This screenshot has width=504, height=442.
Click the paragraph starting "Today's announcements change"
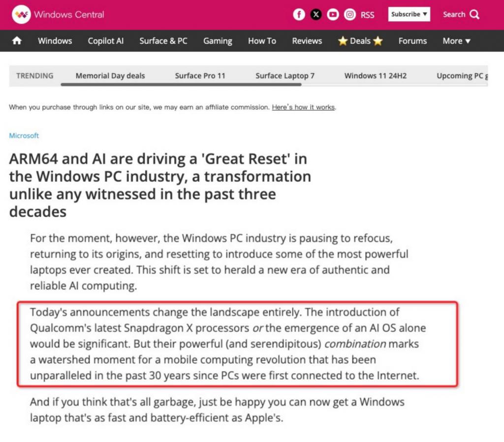coord(228,344)
